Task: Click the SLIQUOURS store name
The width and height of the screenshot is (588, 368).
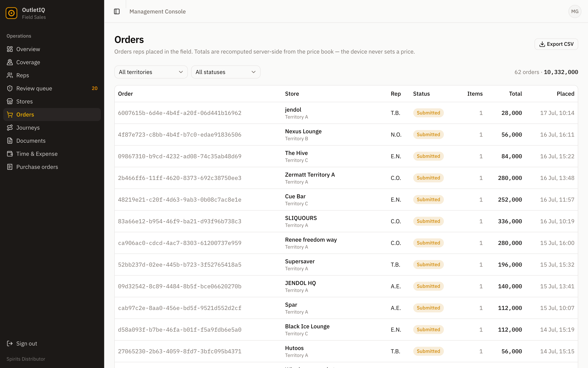Action: (x=301, y=218)
